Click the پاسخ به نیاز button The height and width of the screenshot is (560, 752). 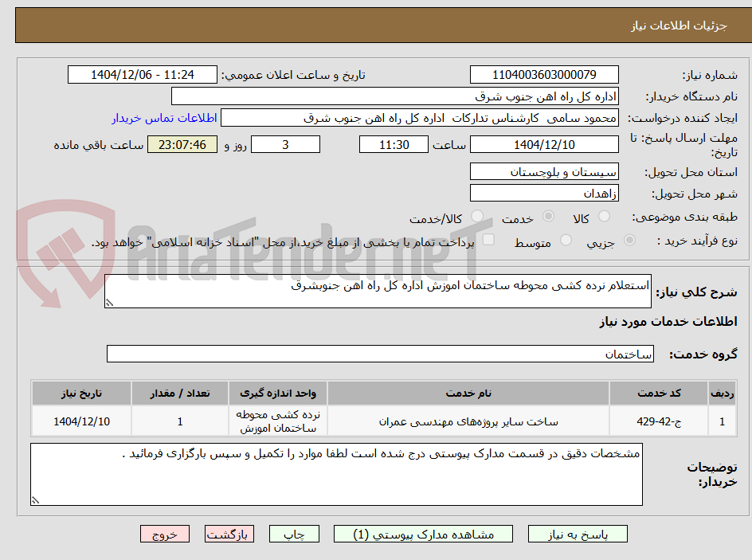tap(578, 534)
